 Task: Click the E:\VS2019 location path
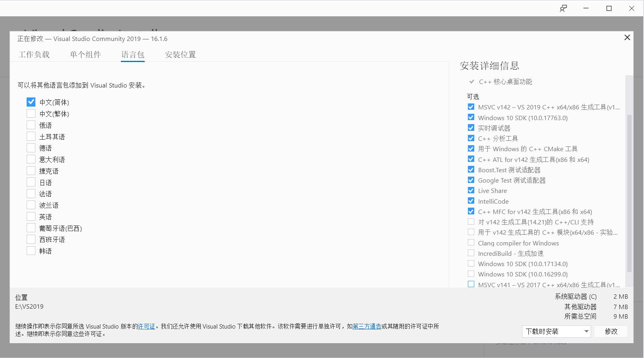coord(29,307)
